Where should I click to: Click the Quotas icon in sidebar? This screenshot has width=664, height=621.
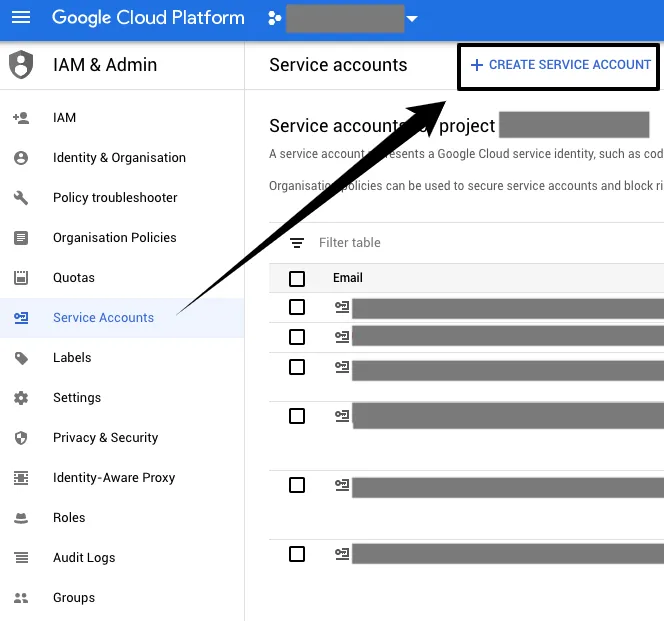tap(21, 278)
